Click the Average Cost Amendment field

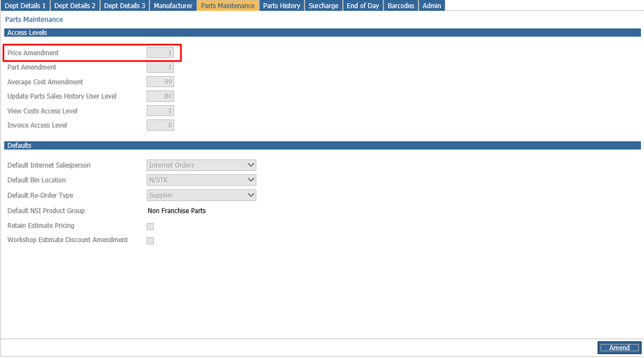point(160,82)
